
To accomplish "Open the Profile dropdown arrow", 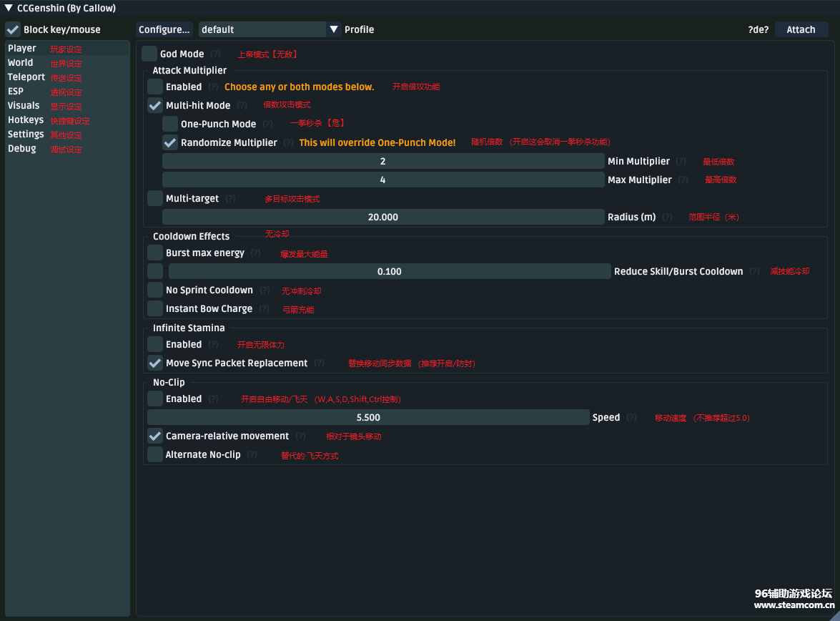I will [333, 29].
